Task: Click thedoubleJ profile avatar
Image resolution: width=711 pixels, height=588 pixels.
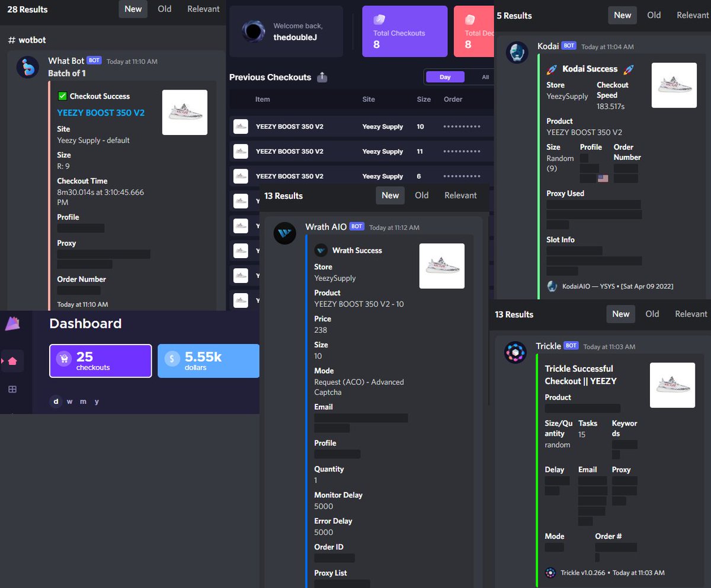Action: coord(254,31)
